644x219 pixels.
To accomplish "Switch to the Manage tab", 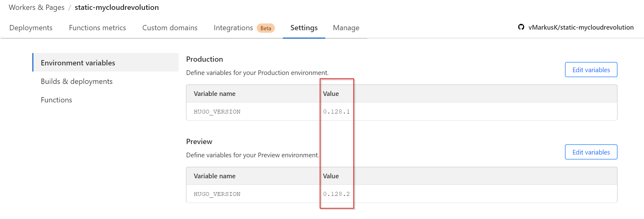I will pyautogui.click(x=346, y=28).
